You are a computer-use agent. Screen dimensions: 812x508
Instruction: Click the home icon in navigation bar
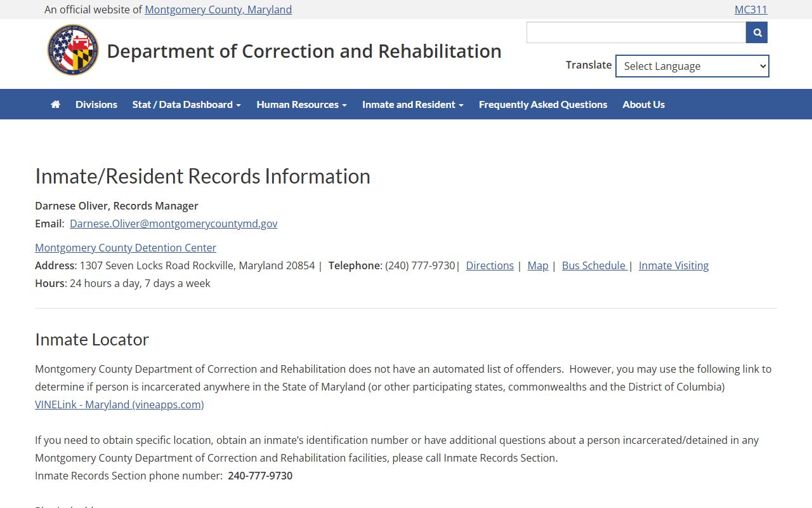point(55,104)
